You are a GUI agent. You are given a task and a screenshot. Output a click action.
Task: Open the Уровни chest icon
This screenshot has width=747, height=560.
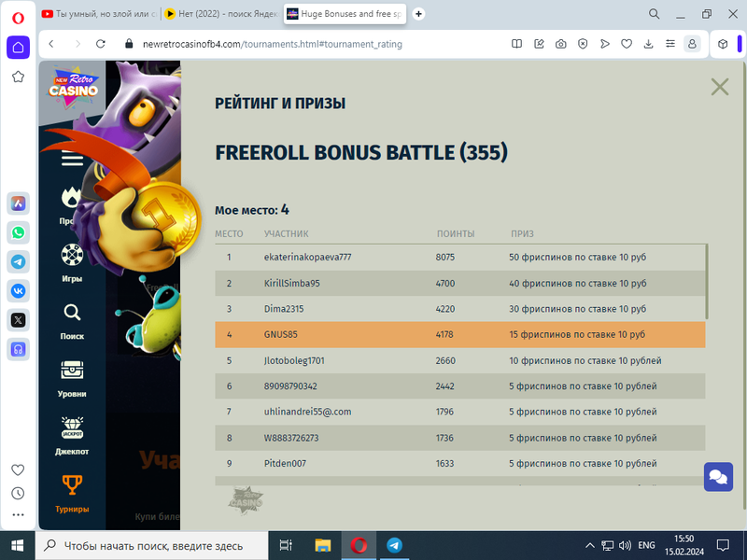[72, 371]
